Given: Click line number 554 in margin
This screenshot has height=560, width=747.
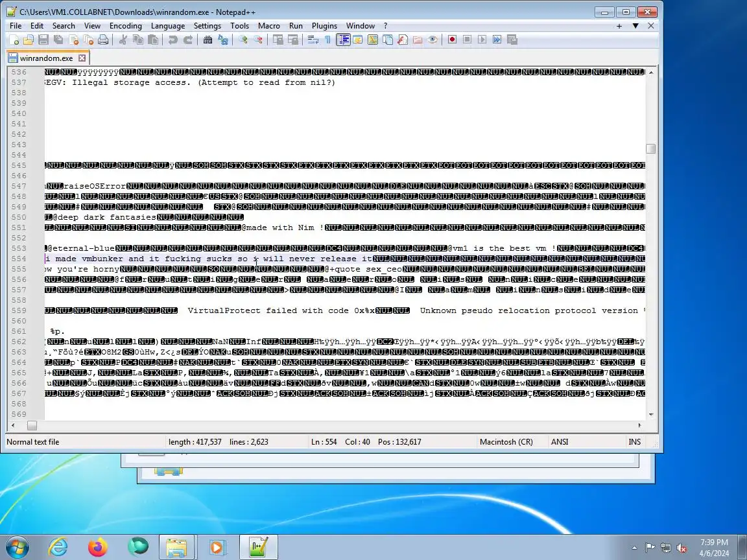Looking at the screenshot, I should [19, 259].
